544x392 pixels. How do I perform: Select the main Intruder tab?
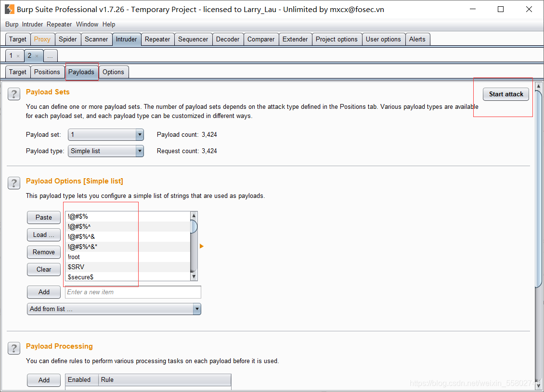pyautogui.click(x=126, y=39)
